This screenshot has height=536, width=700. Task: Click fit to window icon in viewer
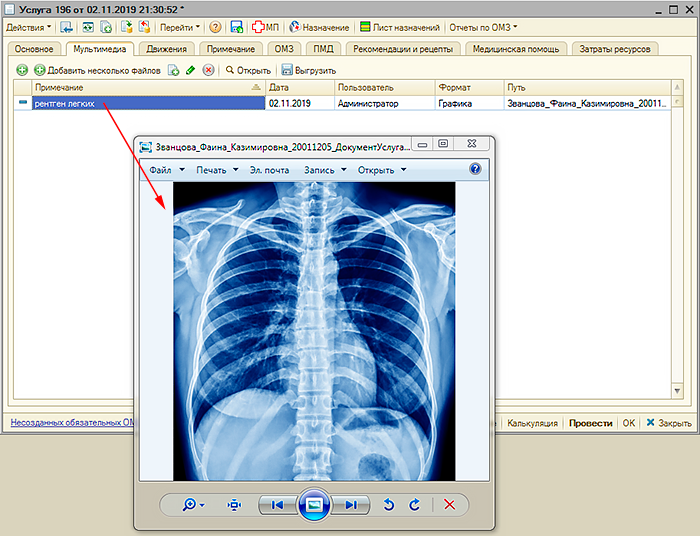coord(235,506)
